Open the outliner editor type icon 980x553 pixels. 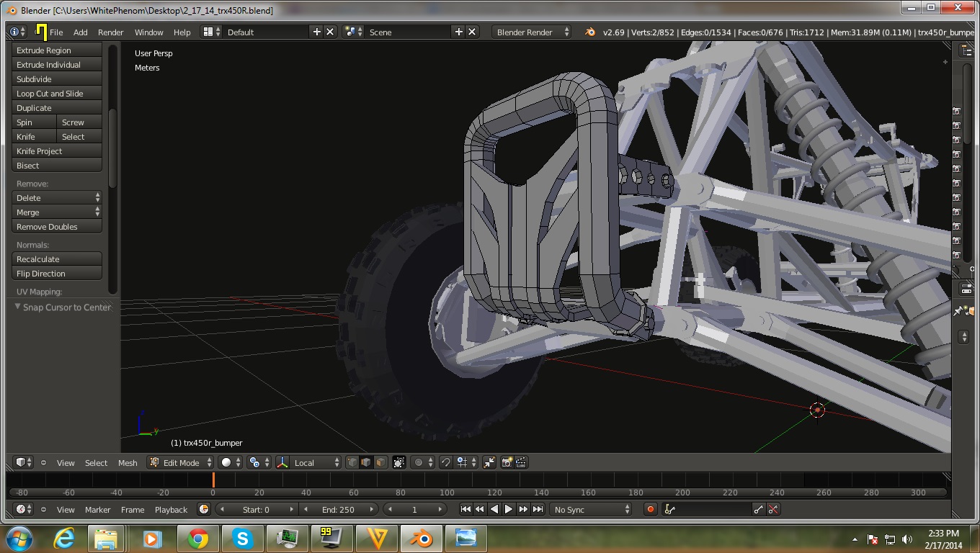966,50
